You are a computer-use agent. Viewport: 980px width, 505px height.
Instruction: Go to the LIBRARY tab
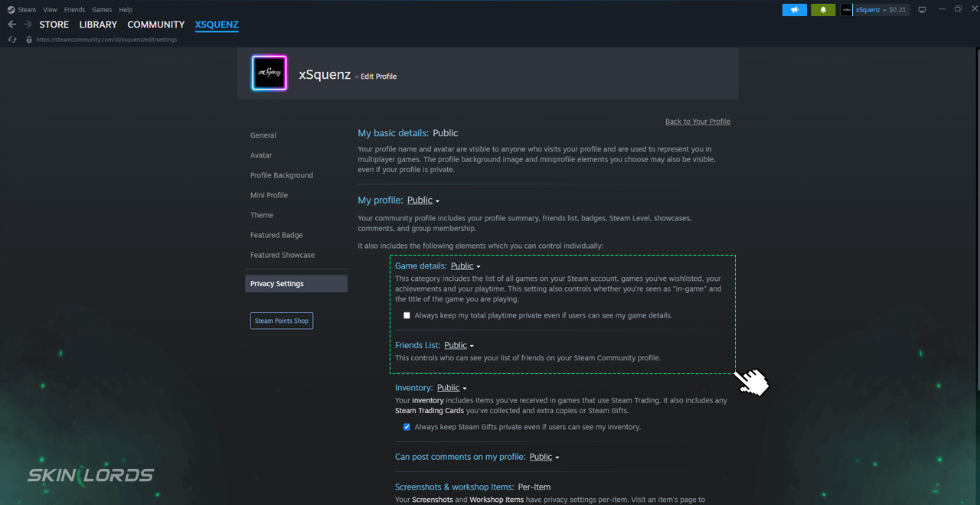[x=98, y=24]
